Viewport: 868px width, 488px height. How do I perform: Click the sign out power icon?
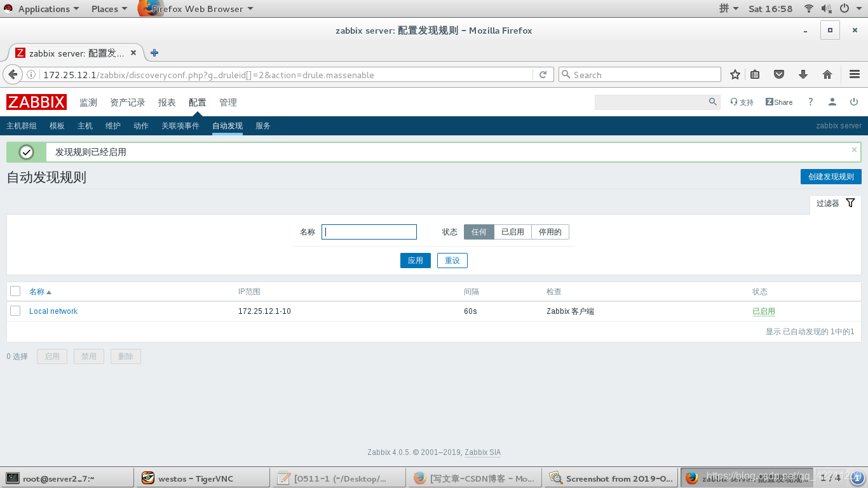coord(854,102)
